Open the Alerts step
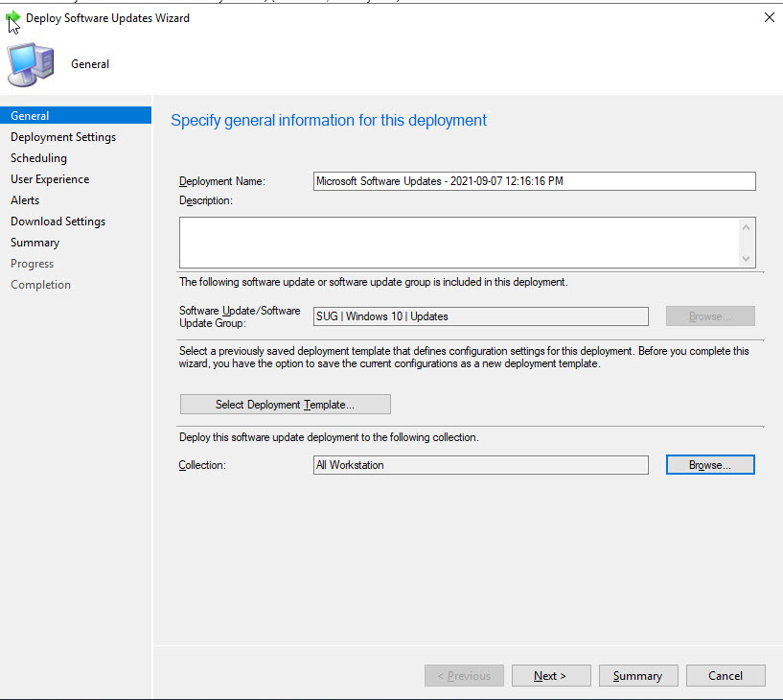The width and height of the screenshot is (783, 700). [25, 200]
